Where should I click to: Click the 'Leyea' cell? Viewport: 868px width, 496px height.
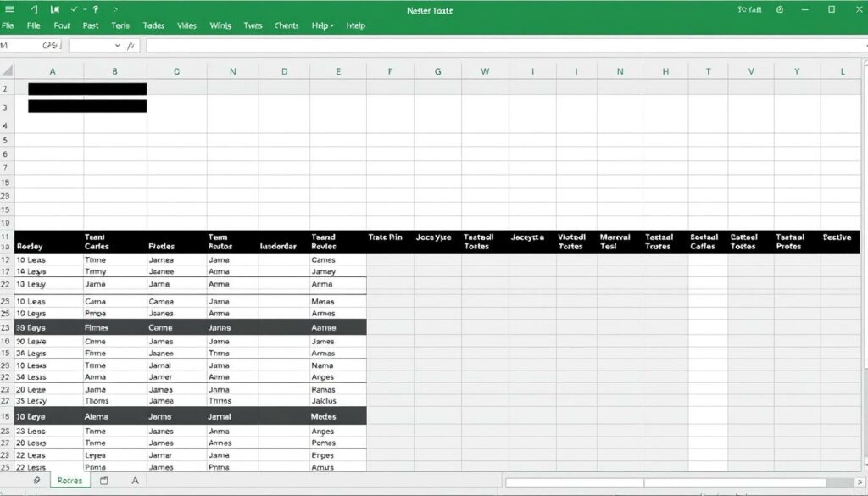point(95,455)
